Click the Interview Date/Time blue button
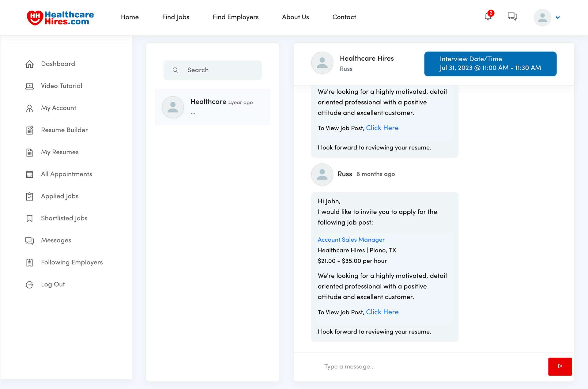 [490, 64]
